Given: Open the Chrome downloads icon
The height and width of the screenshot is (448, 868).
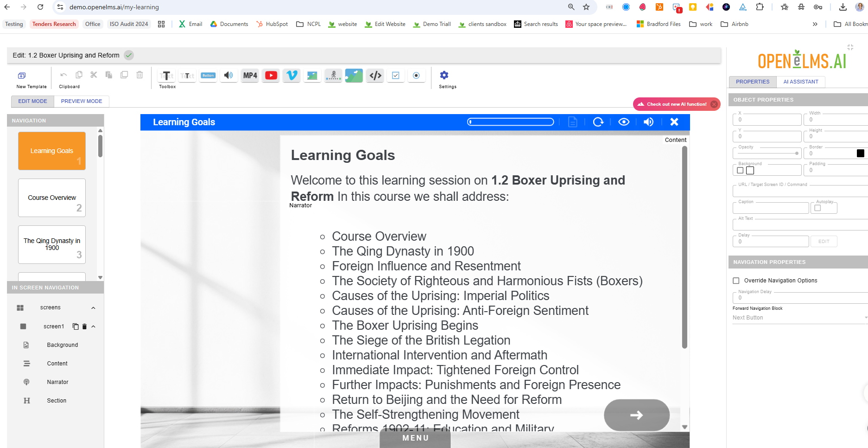Looking at the screenshot, I should pos(843,7).
